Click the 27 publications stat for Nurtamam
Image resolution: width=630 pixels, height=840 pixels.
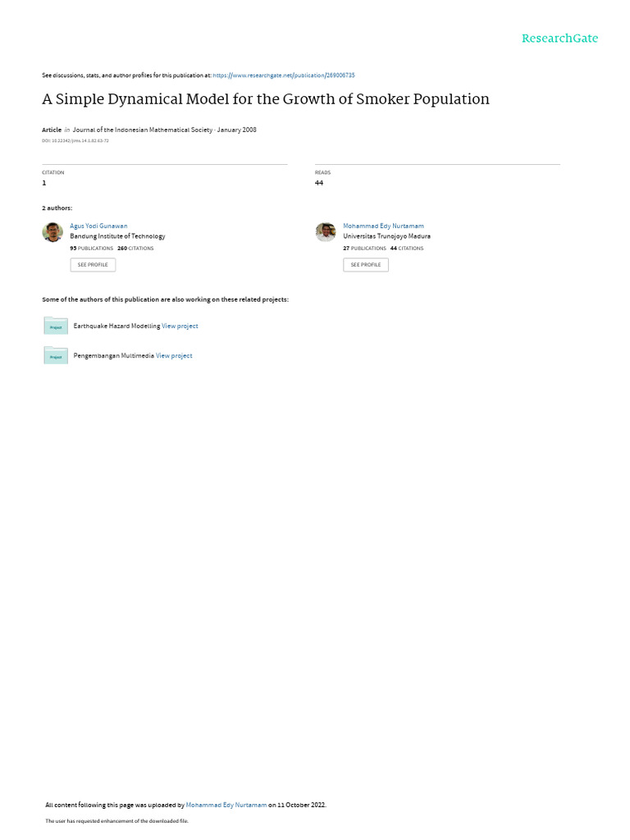tap(365, 249)
